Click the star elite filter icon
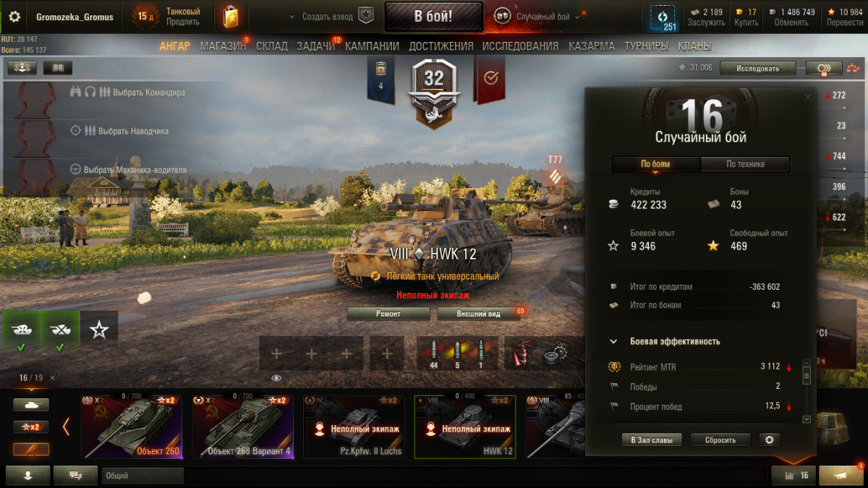 point(99,330)
